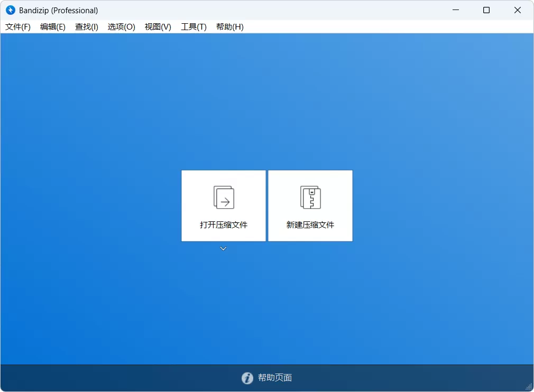Open the 视图(V) menu

157,26
